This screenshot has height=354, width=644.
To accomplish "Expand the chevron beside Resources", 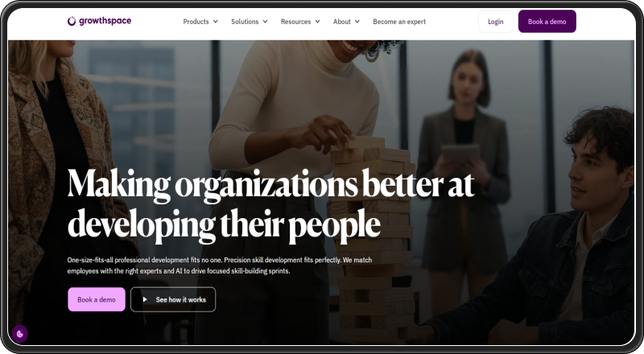I will click(x=317, y=22).
